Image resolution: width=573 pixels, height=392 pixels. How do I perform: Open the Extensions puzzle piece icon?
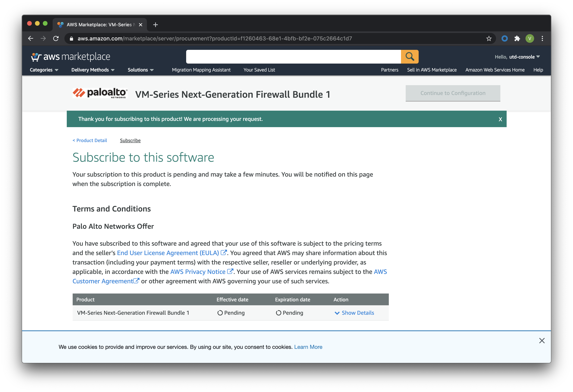(x=517, y=38)
